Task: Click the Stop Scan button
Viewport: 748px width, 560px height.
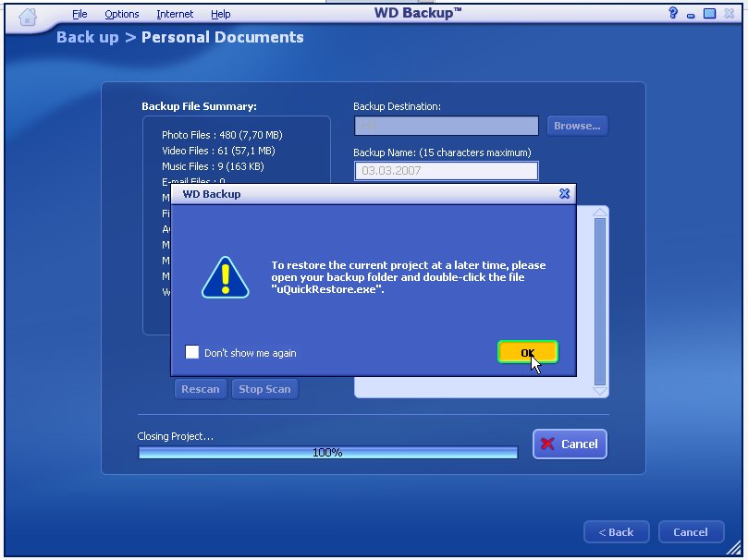Action: tap(264, 389)
